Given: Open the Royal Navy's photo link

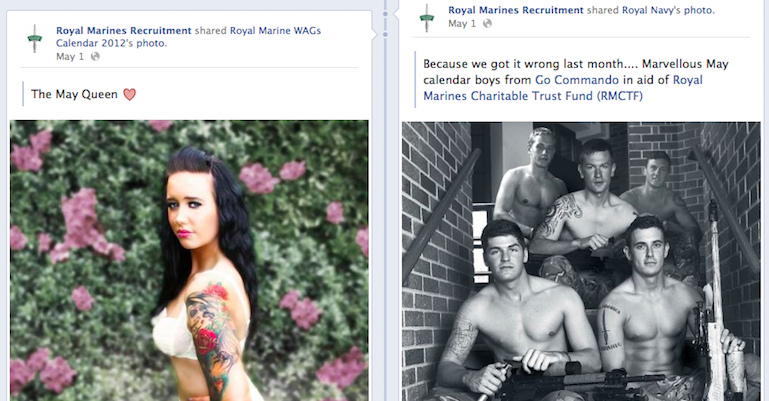Looking at the screenshot, I should coord(668,10).
